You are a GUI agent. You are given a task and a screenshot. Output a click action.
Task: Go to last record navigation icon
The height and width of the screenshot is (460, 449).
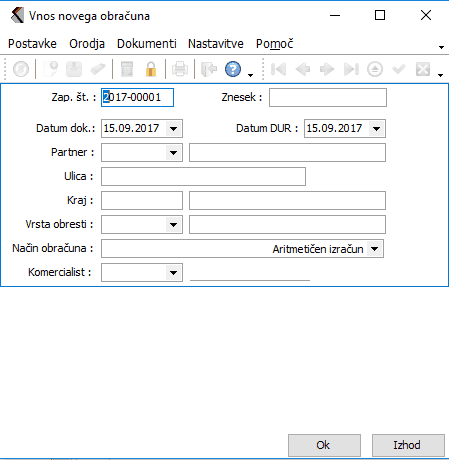point(351,69)
